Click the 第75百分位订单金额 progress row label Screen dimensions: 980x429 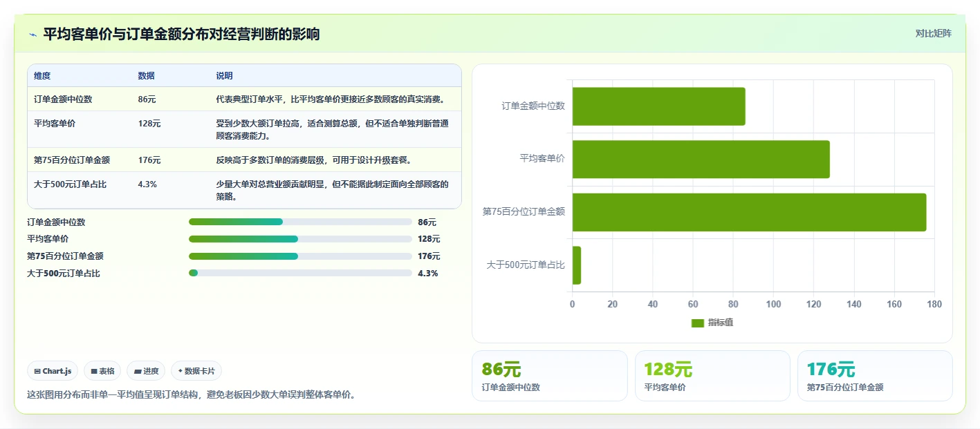pyautogui.click(x=65, y=256)
